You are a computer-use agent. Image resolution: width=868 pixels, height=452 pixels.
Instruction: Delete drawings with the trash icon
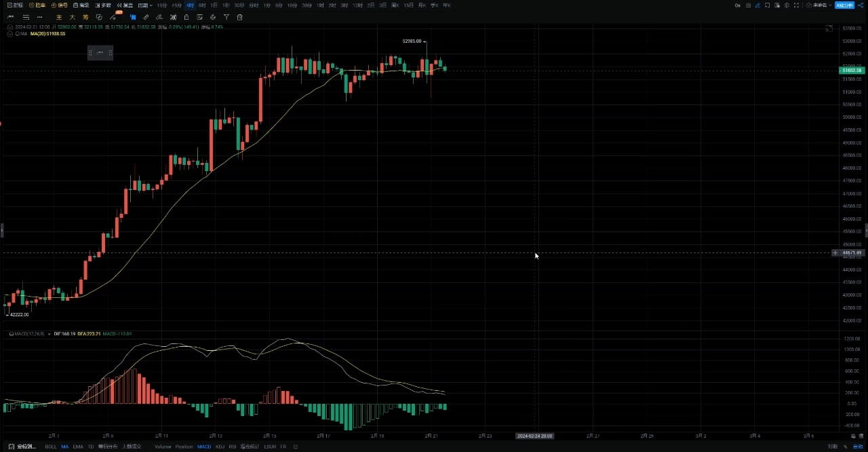[x=240, y=17]
